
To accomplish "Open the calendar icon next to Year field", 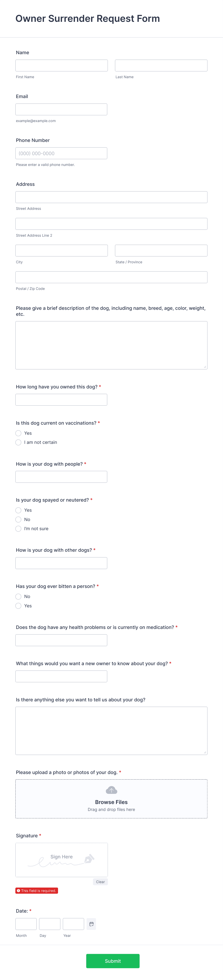I will pyautogui.click(x=91, y=923).
